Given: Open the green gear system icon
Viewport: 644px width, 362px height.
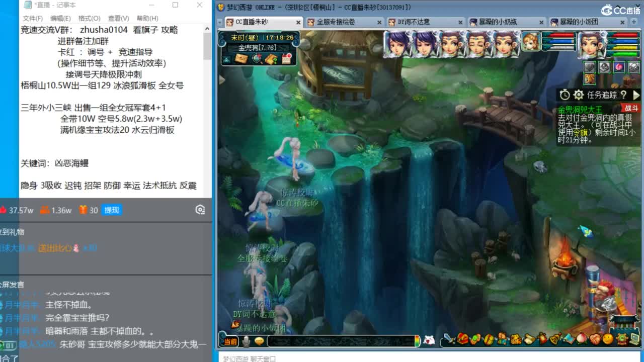Looking at the screenshot, I should tap(621, 339).
